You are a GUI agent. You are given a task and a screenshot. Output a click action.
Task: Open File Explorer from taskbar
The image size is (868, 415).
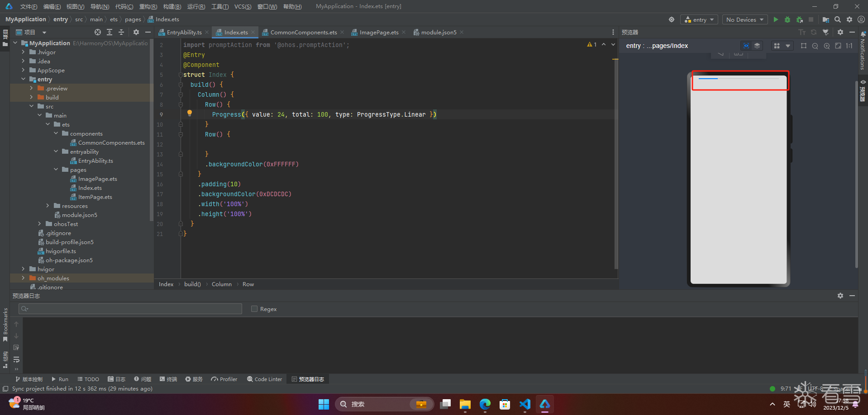point(465,404)
